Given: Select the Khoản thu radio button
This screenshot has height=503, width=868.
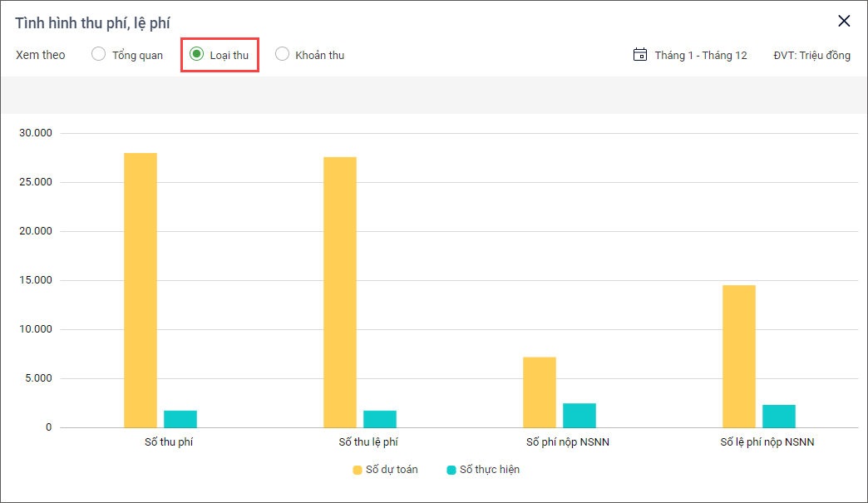Looking at the screenshot, I should 283,55.
